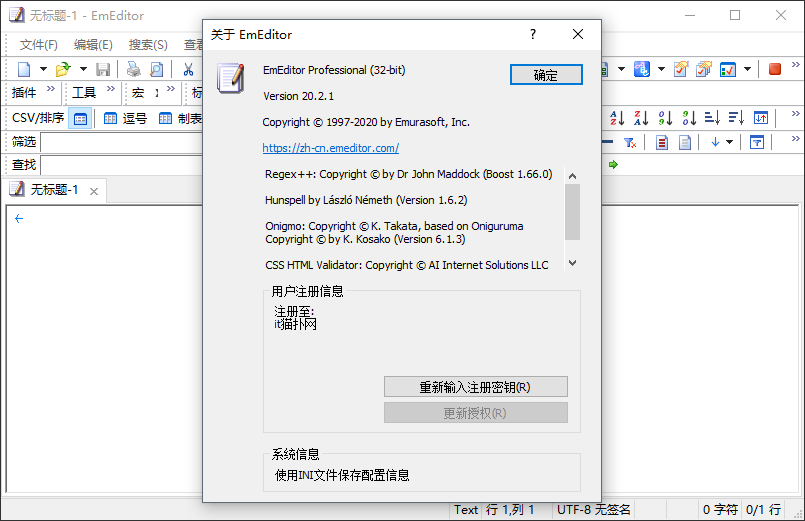Toggle the normal mode icon beside CSV/排序
This screenshot has width=805, height=521.
(81, 119)
